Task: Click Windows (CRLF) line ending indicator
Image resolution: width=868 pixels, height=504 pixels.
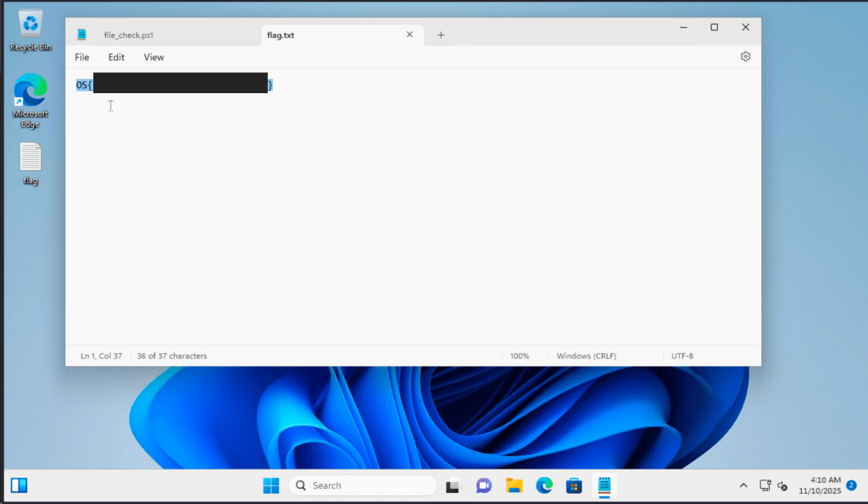Action: 584,356
